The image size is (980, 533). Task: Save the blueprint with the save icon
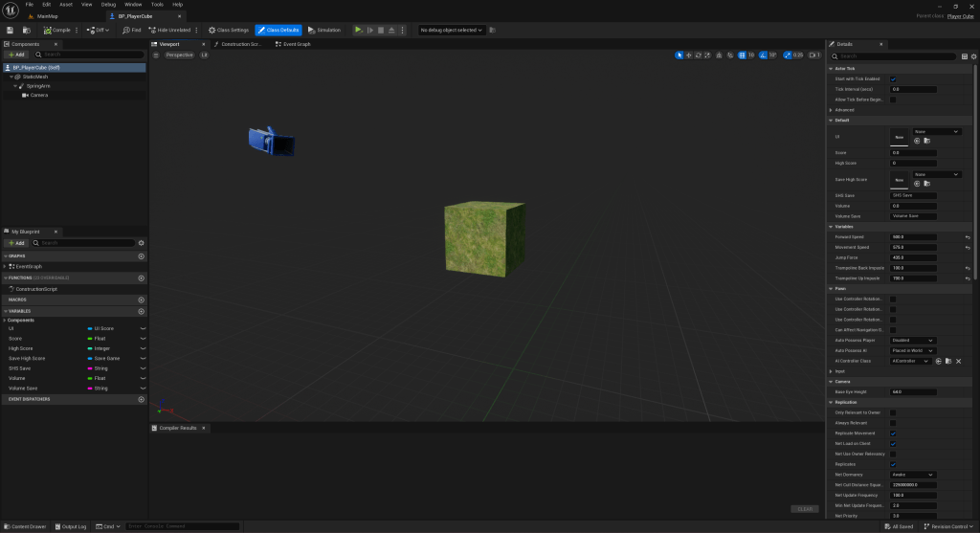tap(11, 30)
